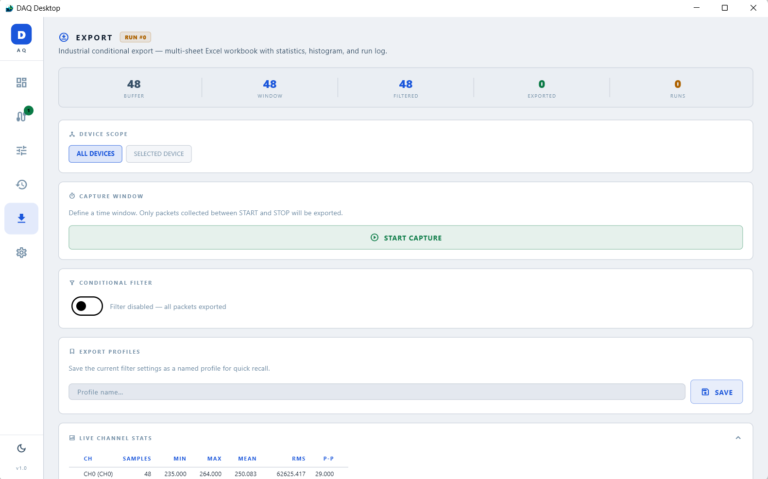768x479 pixels.
Task: Enable the conditional filter switch
Action: (x=87, y=306)
